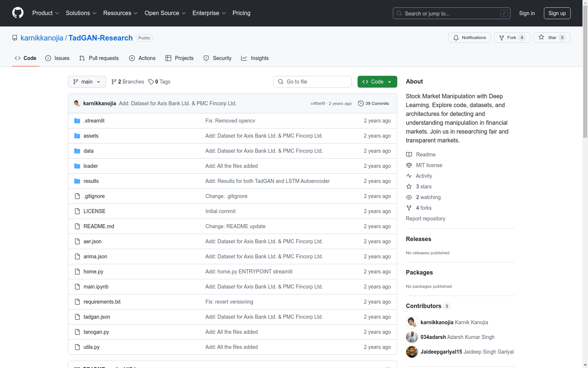Screen dimensions: 588x368
Task: Expand the Solutions menu
Action: 81,13
